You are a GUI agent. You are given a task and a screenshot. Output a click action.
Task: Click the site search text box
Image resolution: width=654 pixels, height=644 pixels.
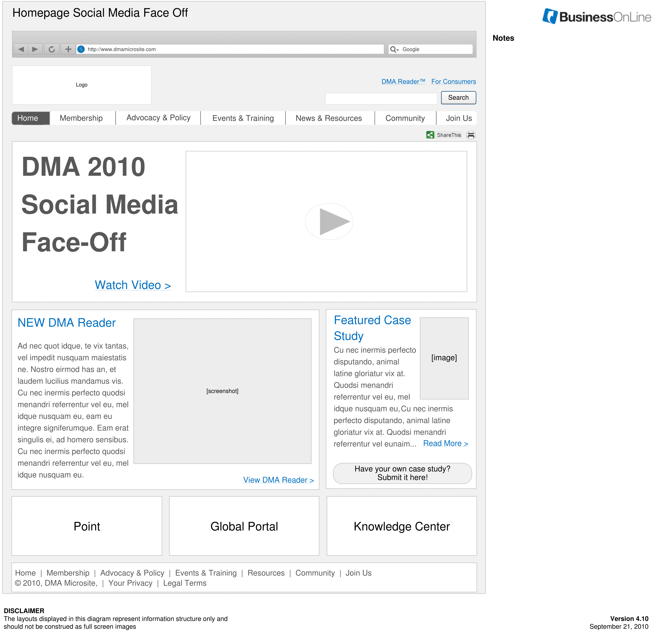click(381, 98)
